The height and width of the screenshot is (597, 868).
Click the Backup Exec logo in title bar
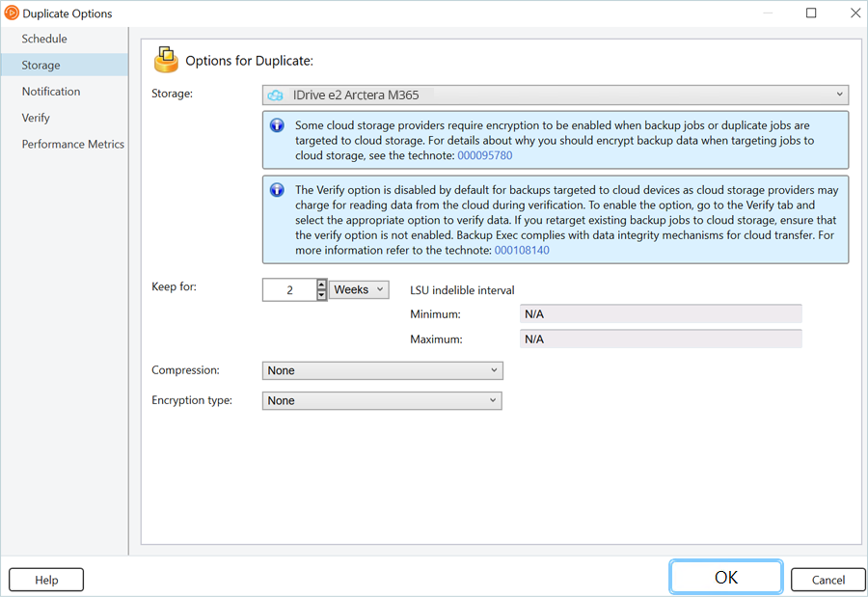click(x=11, y=13)
